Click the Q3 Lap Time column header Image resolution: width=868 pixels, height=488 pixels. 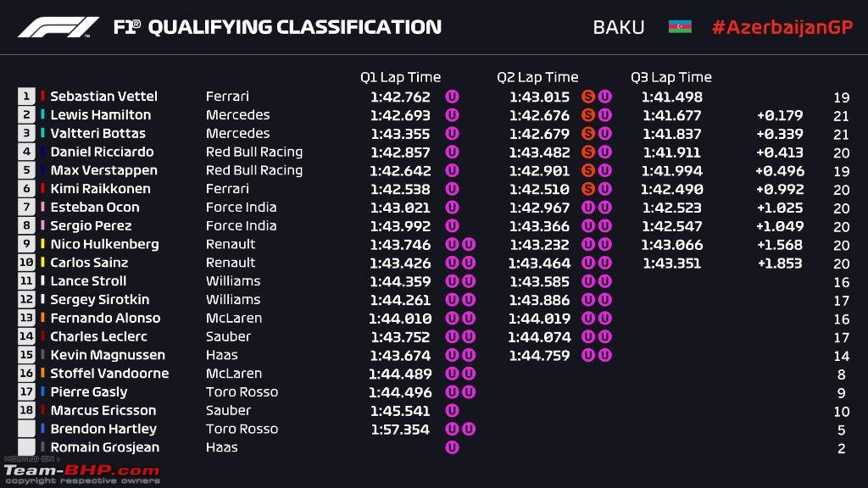point(671,77)
